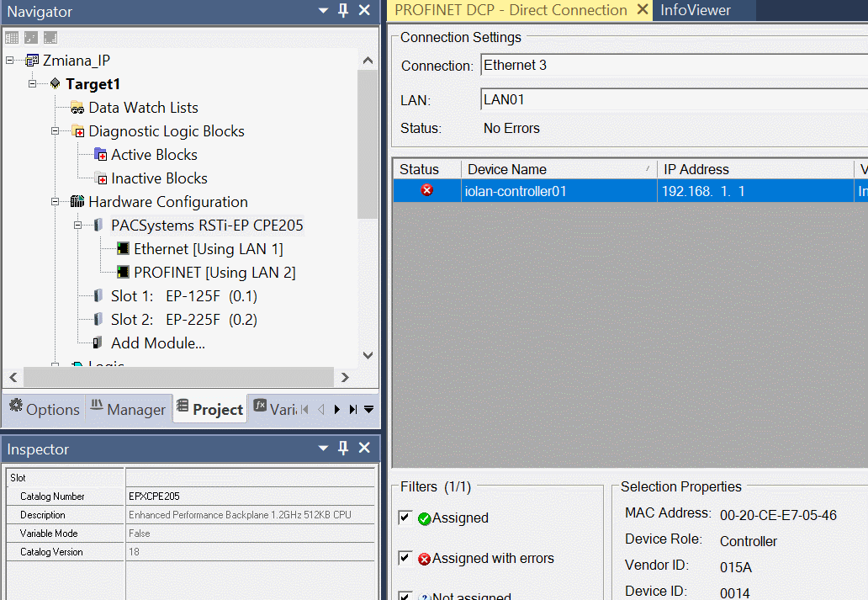Click the MAC Address value 00-20-CE-E7-05-46
The width and height of the screenshot is (868, 600).
pyautogui.click(x=778, y=515)
